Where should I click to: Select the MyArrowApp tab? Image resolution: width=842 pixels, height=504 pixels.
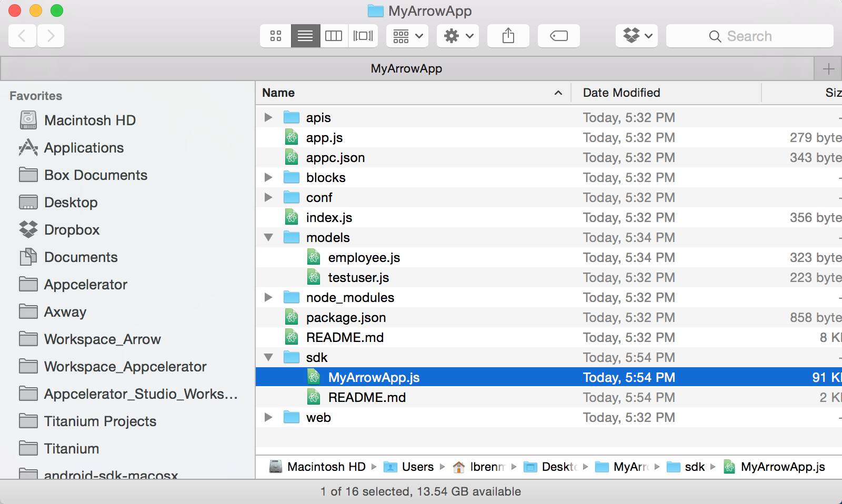coord(407,68)
